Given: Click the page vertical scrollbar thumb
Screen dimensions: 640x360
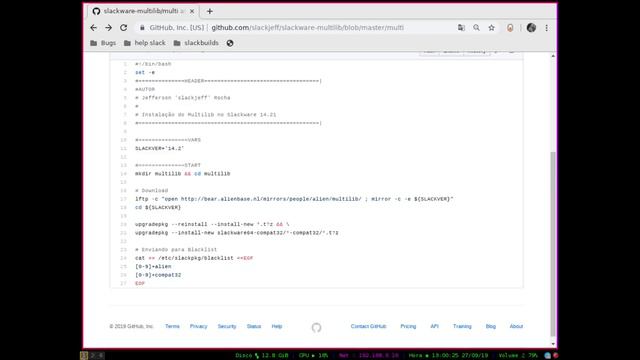Looking at the screenshot, I should coord(553,244).
